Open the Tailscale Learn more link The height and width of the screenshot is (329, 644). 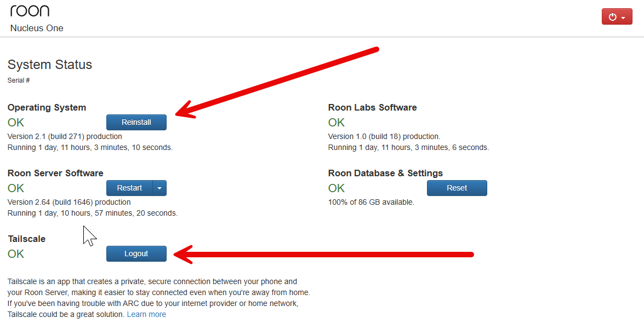click(x=146, y=314)
